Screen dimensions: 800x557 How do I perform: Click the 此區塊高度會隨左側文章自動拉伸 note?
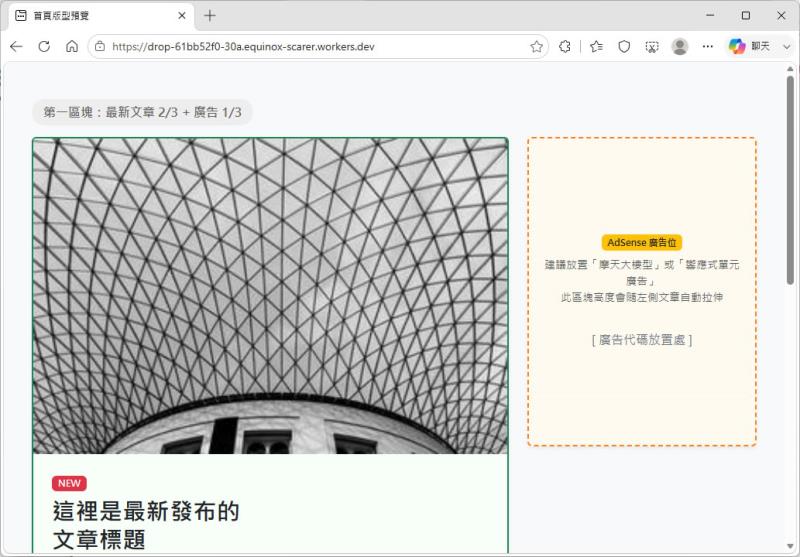coord(642,297)
